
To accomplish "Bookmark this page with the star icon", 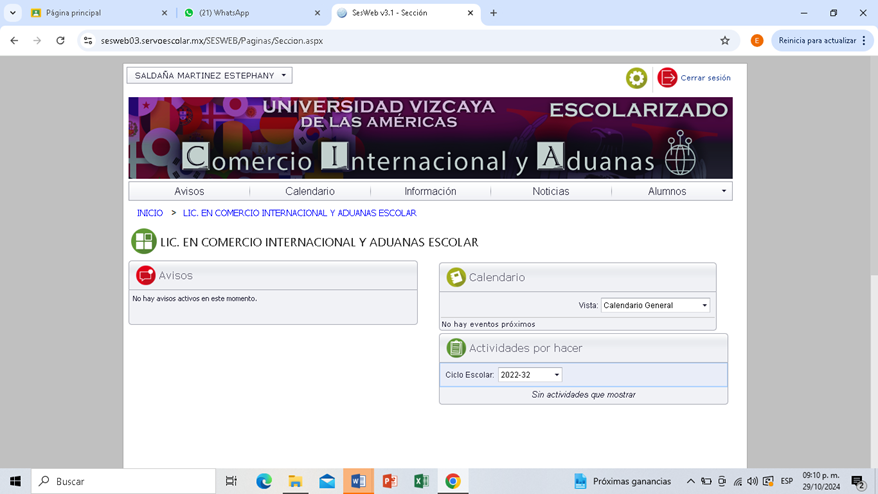I will [x=725, y=40].
